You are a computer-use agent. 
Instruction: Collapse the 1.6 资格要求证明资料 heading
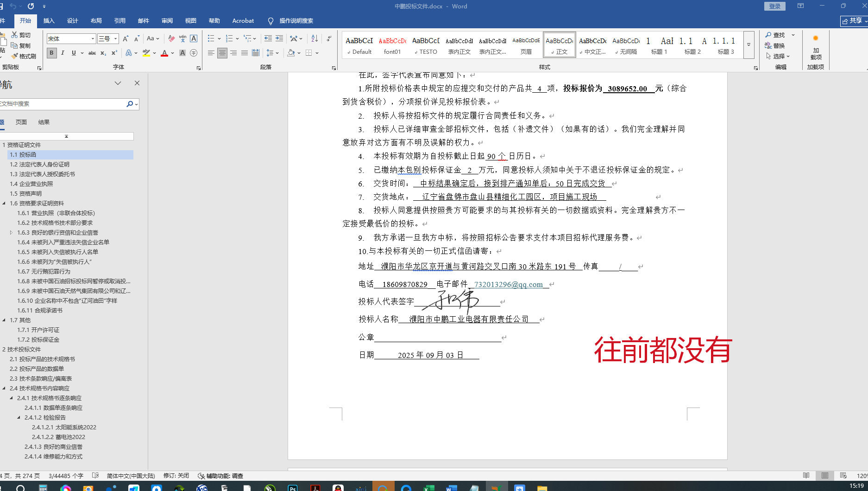[x=4, y=203]
